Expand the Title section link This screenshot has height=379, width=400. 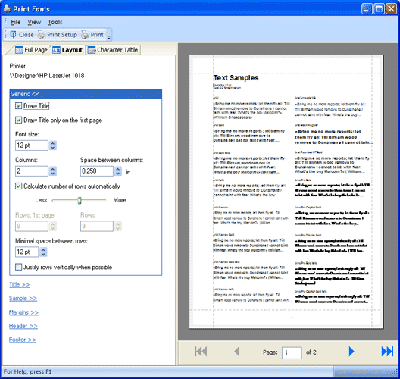pyautogui.click(x=19, y=285)
